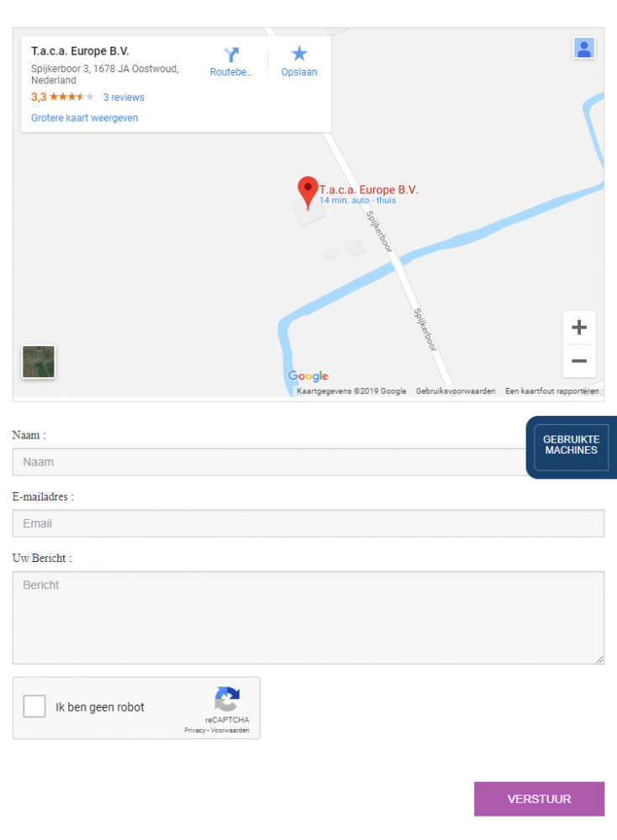Zoom out with the map minus button

pyautogui.click(x=579, y=360)
